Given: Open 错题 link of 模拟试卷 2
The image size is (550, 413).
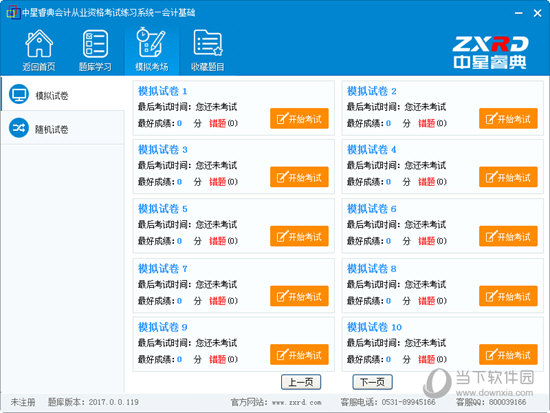Looking at the screenshot, I should point(427,123).
